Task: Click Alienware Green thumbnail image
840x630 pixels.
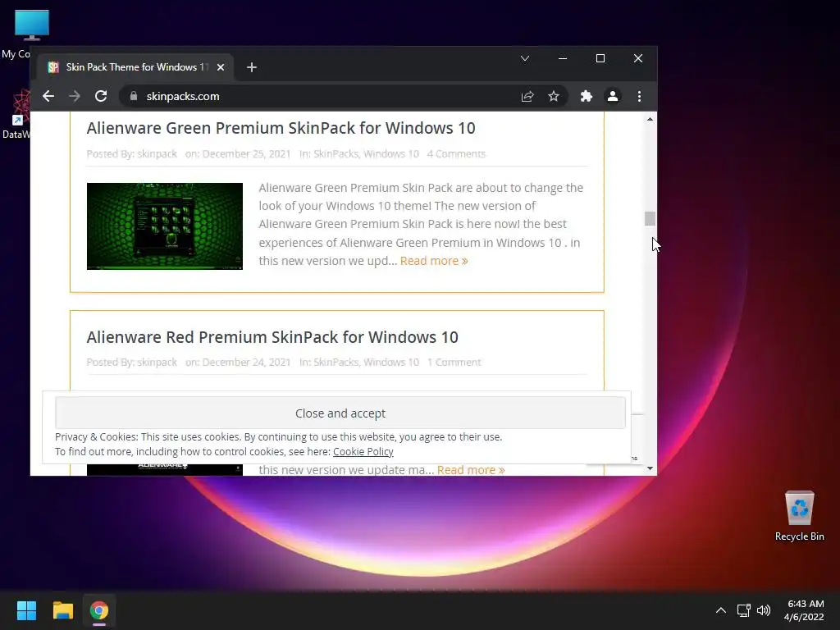Action: (x=164, y=226)
